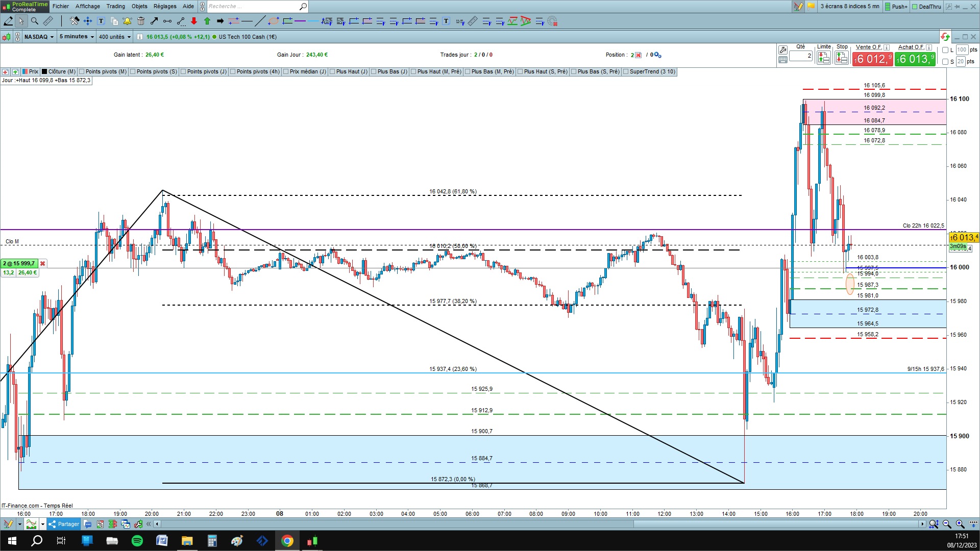Click the Partager share button
980x551 pixels.
(64, 524)
